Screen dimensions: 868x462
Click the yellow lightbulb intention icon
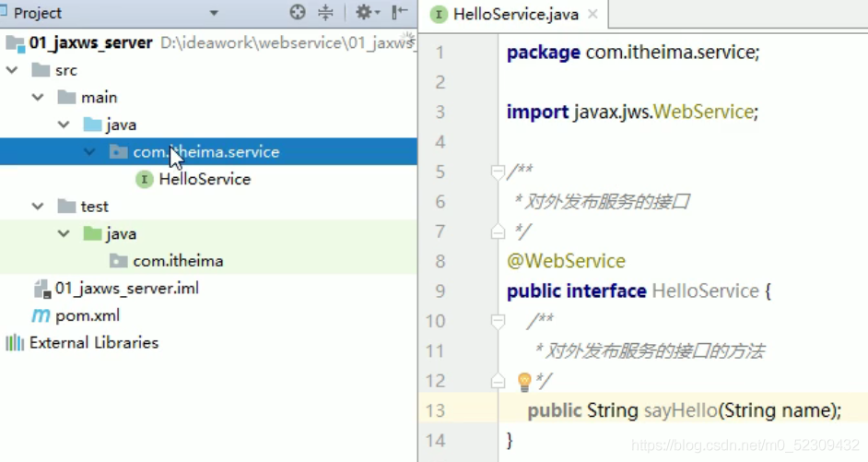[x=524, y=381]
